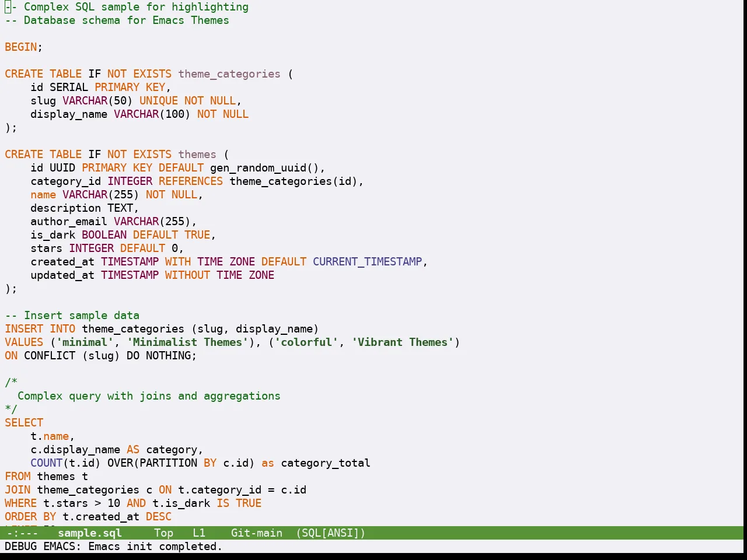Click t.is_dark in WHERE clause
Viewport: 747px width, 560px height.
[x=181, y=503]
